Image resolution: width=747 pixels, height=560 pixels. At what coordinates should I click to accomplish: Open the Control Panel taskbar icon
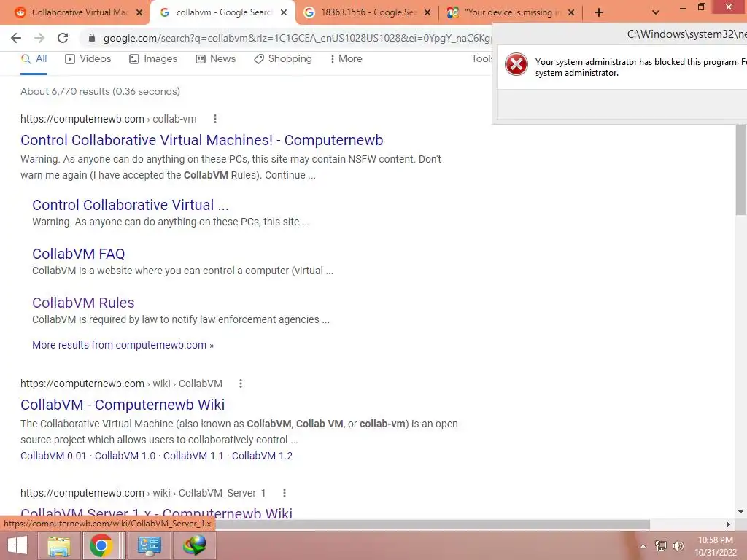point(150,545)
